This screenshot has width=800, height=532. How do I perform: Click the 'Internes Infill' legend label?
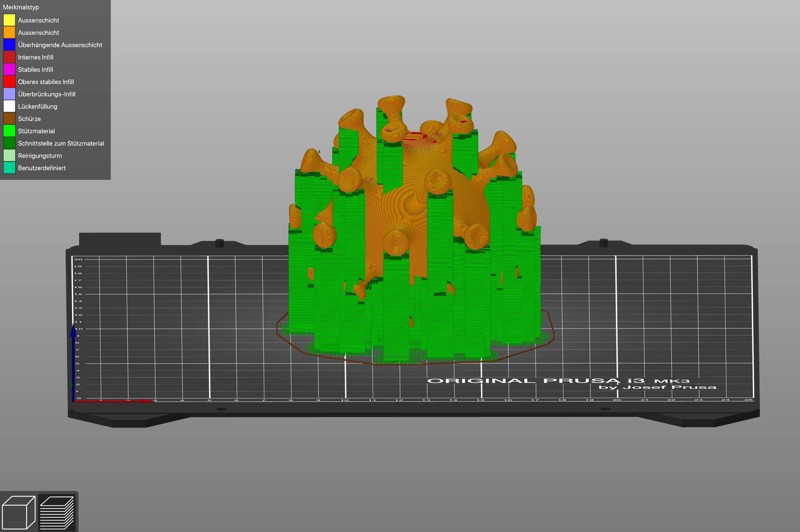coord(36,57)
